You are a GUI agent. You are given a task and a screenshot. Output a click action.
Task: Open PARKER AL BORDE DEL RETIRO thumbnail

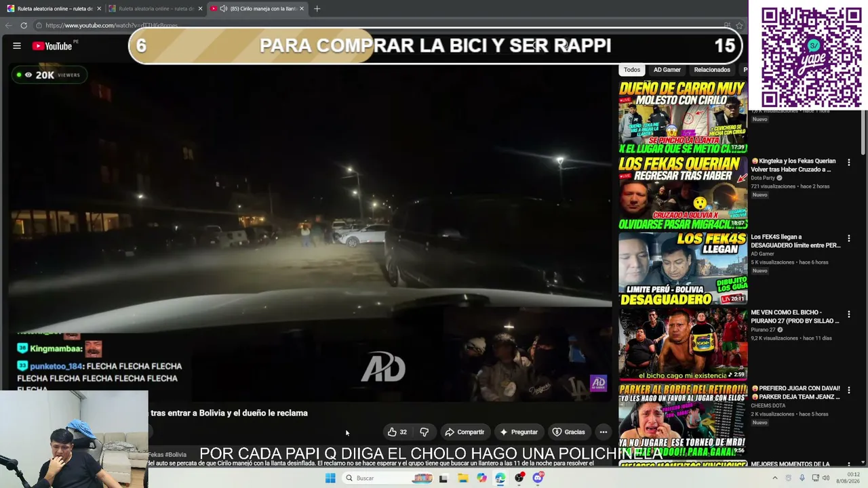[x=682, y=421]
